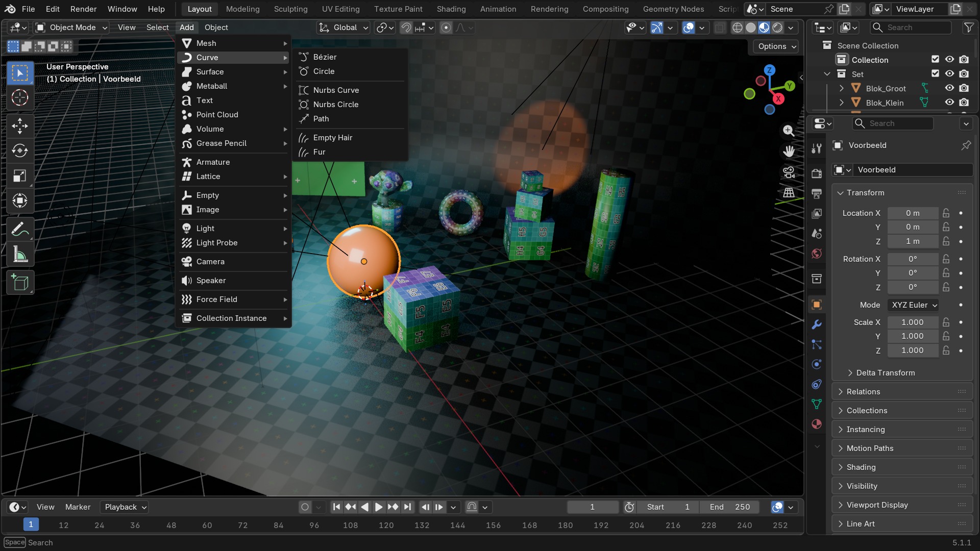The height and width of the screenshot is (551, 980).
Task: Choose Bézier from Curve submenu
Action: [x=350, y=57]
